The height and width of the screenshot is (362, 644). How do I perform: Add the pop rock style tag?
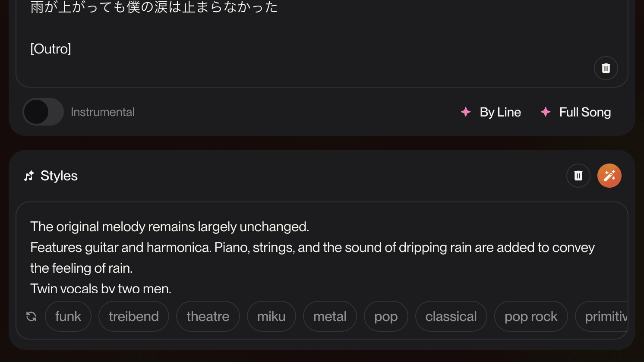[530, 316]
